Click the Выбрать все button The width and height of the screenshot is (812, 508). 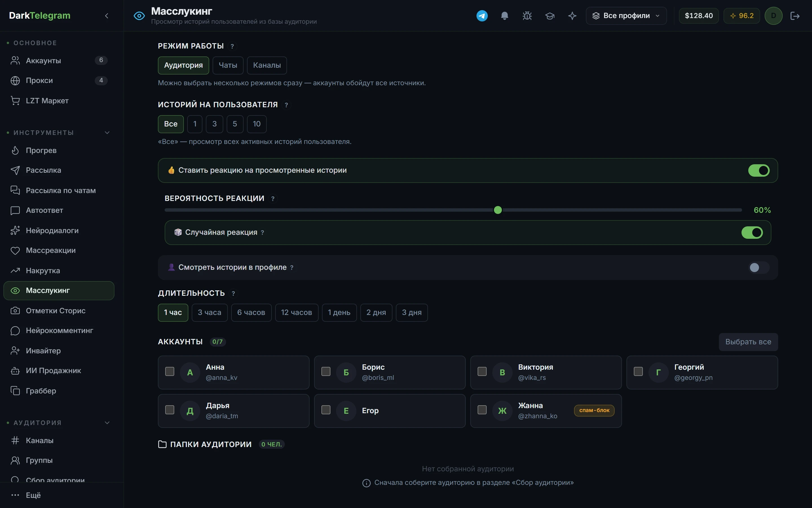coord(748,342)
